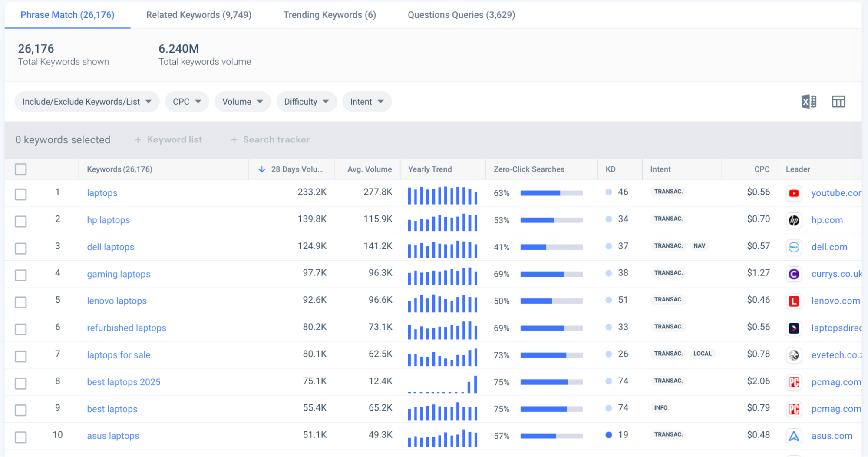868x457 pixels.
Task: Tick the select-all keywords checkbox
Action: pos(21,169)
